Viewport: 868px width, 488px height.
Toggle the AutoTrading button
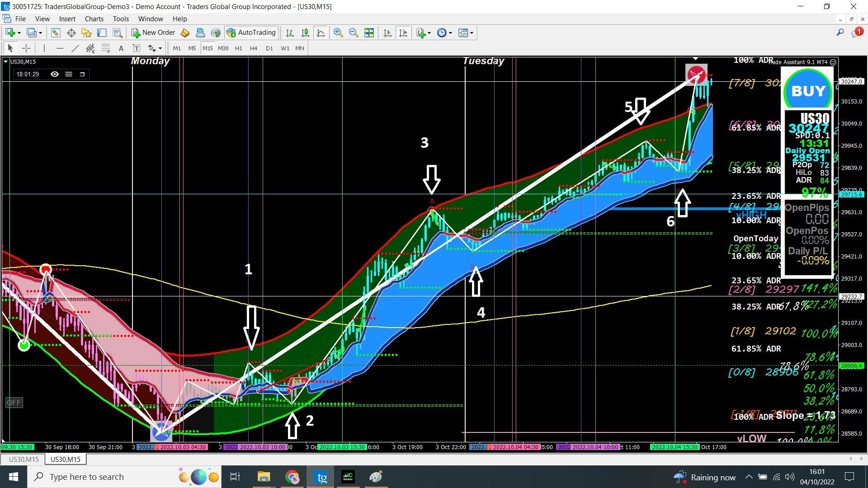click(251, 33)
